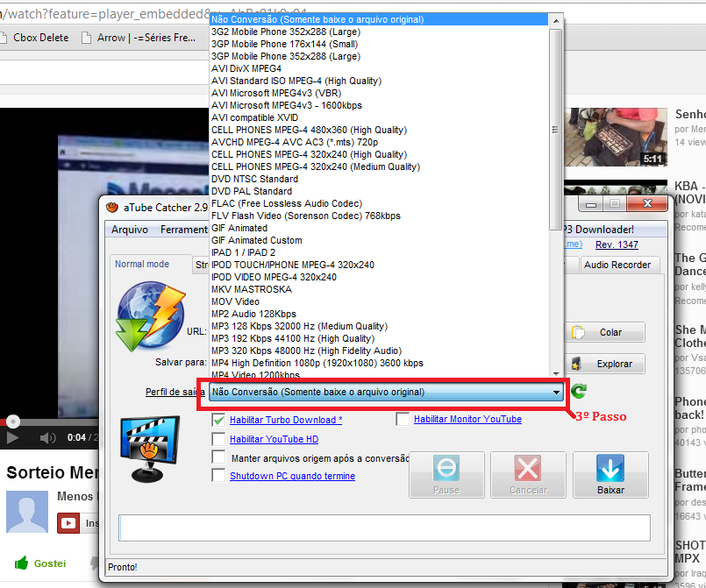Click the aTube Catcher title bar icon
This screenshot has height=588, width=706.
[x=111, y=208]
